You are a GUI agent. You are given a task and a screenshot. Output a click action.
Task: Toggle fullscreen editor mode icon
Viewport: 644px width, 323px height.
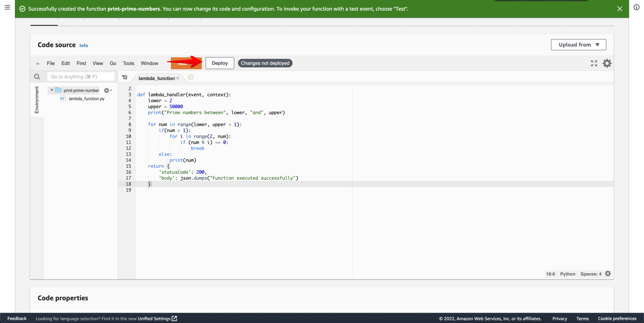[x=594, y=63]
